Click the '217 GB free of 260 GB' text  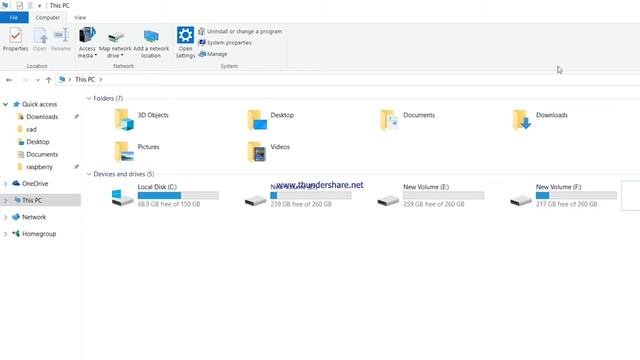click(567, 204)
